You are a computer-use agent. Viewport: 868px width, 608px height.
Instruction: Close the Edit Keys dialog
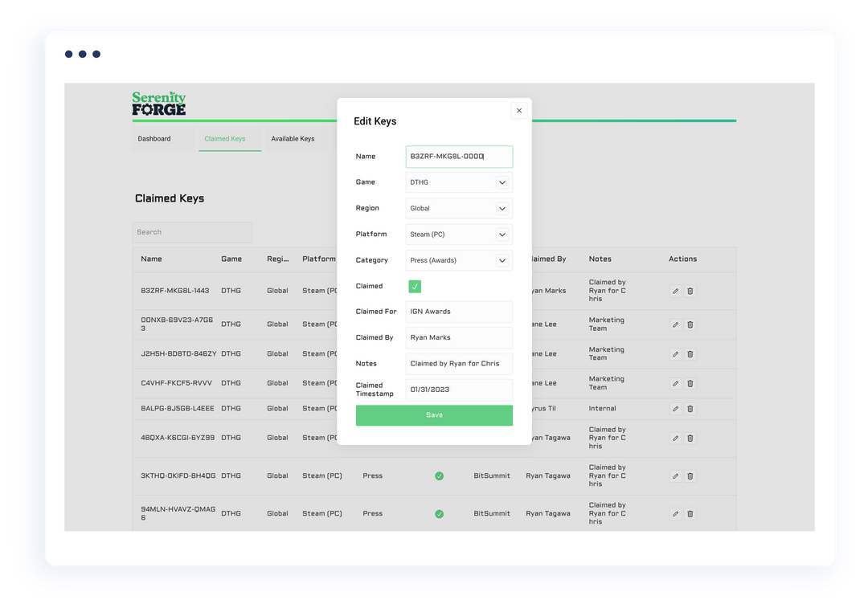[518, 110]
